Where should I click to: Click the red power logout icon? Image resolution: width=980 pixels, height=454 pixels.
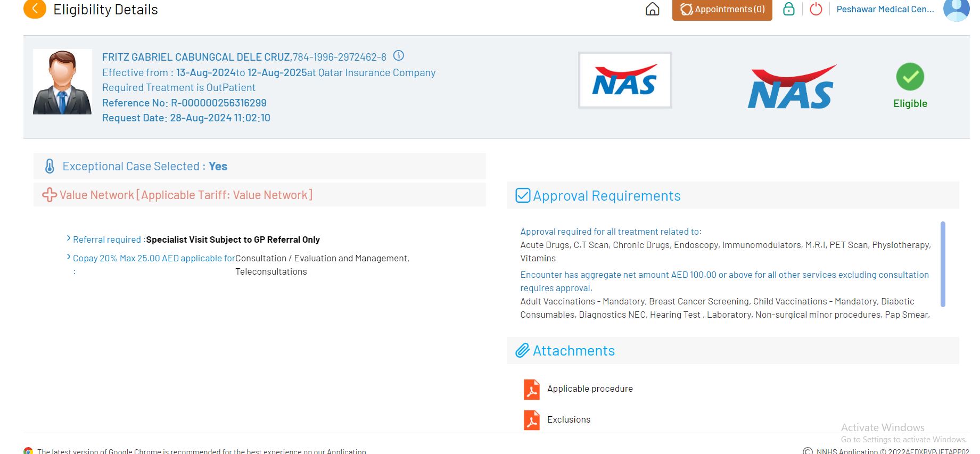(816, 9)
